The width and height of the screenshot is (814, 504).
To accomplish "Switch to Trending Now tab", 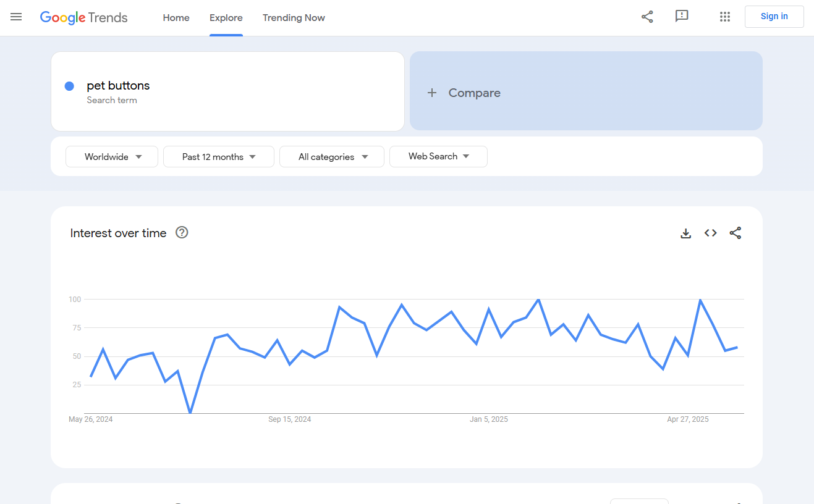I will coord(294,18).
